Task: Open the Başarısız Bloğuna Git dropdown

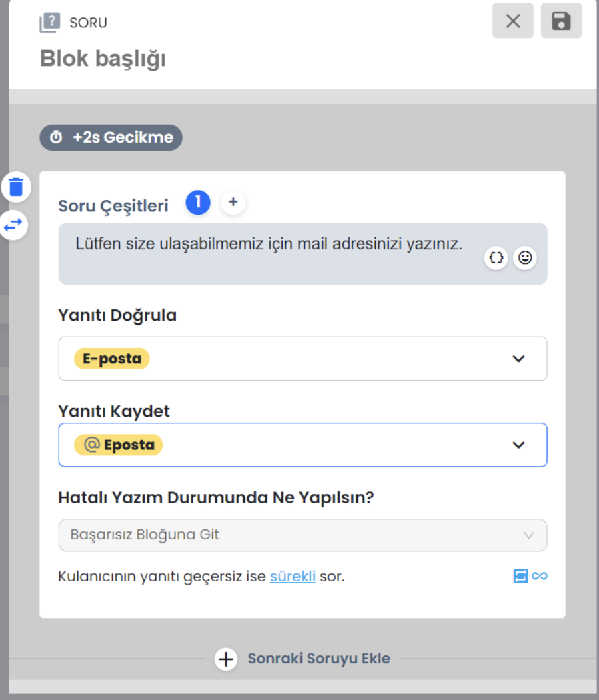Action: 303,535
